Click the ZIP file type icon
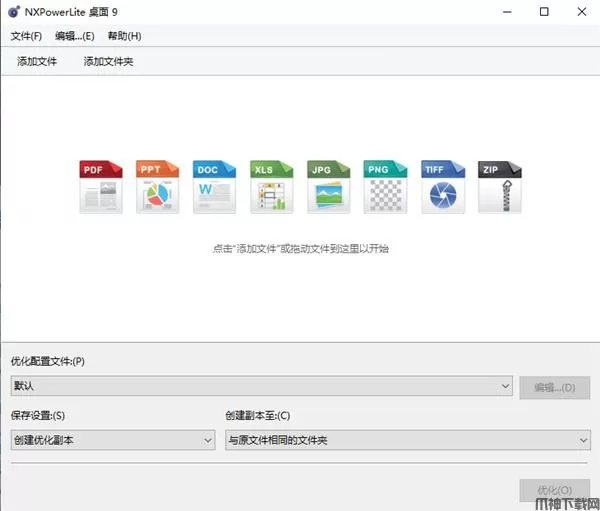Viewport: 600px width, 511px height. click(x=500, y=186)
